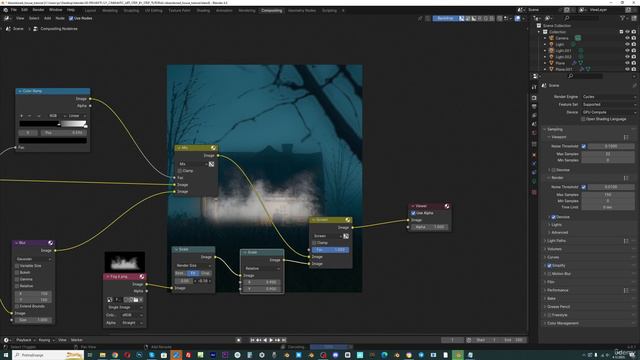Disable rendering of Plane in outliner
Image resolution: width=640 pixels, height=360 pixels.
pos(634,63)
